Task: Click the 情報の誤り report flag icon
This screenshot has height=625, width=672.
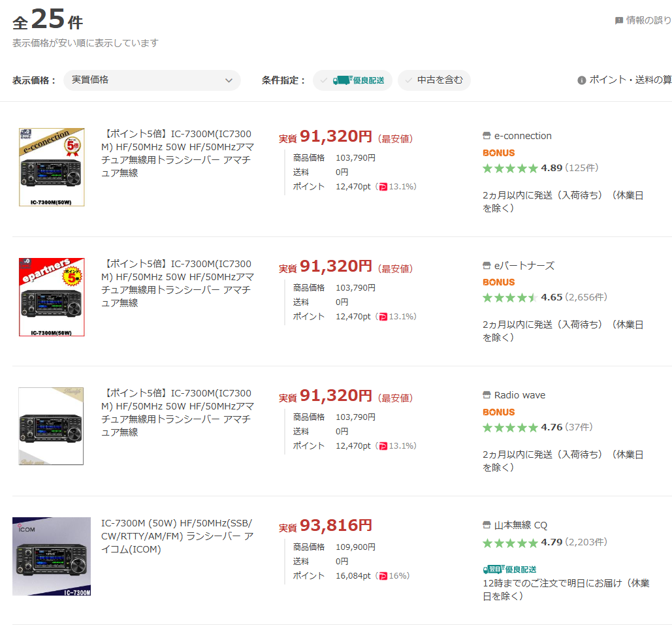Action: tap(619, 20)
